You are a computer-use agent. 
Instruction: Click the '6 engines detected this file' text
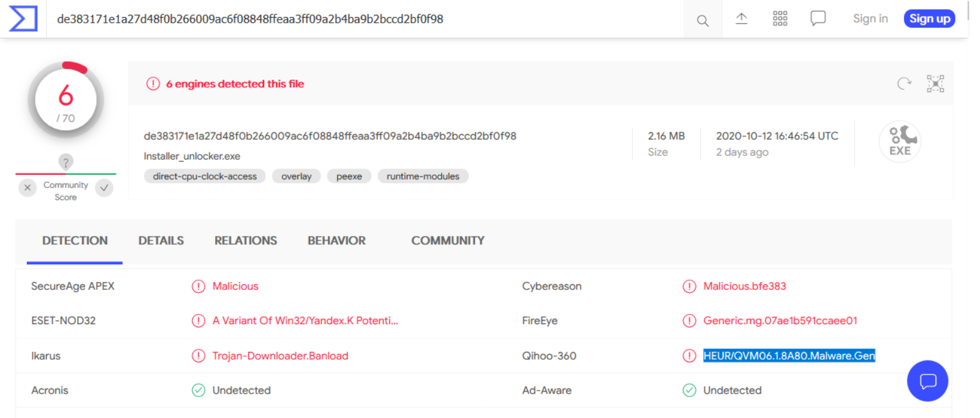pyautogui.click(x=235, y=84)
